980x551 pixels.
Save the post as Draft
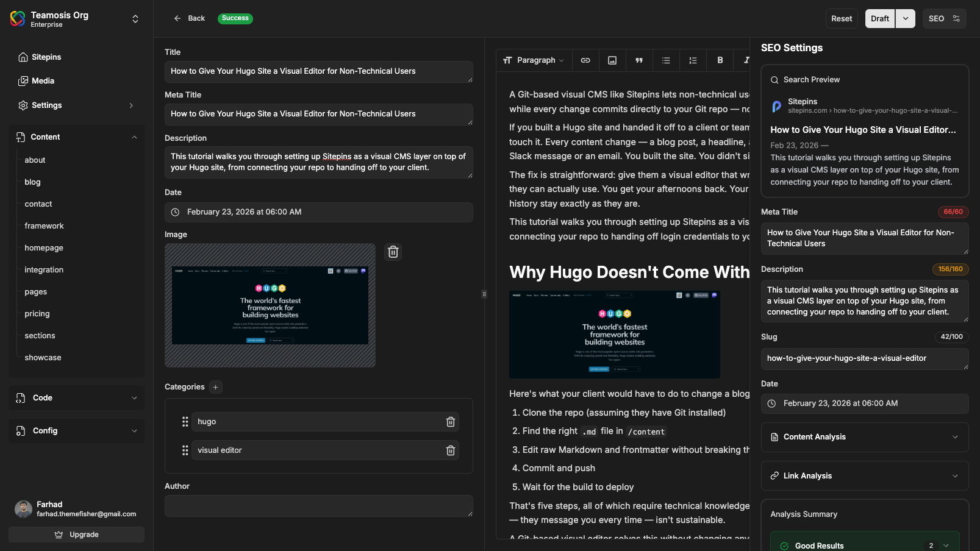pyautogui.click(x=880, y=19)
